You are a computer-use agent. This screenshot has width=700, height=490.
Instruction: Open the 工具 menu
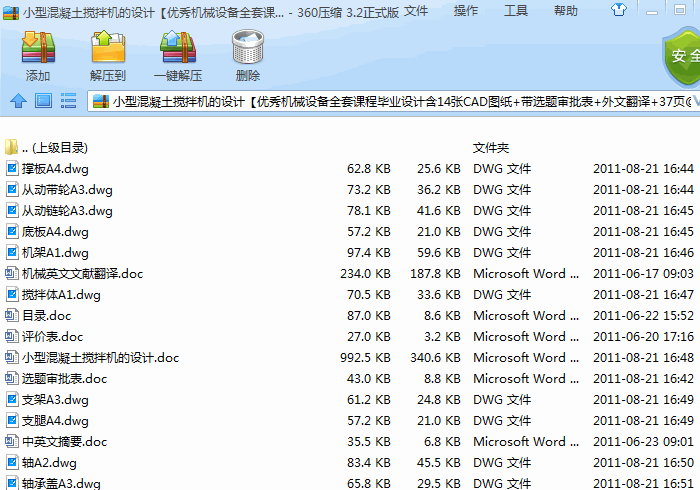[x=516, y=11]
